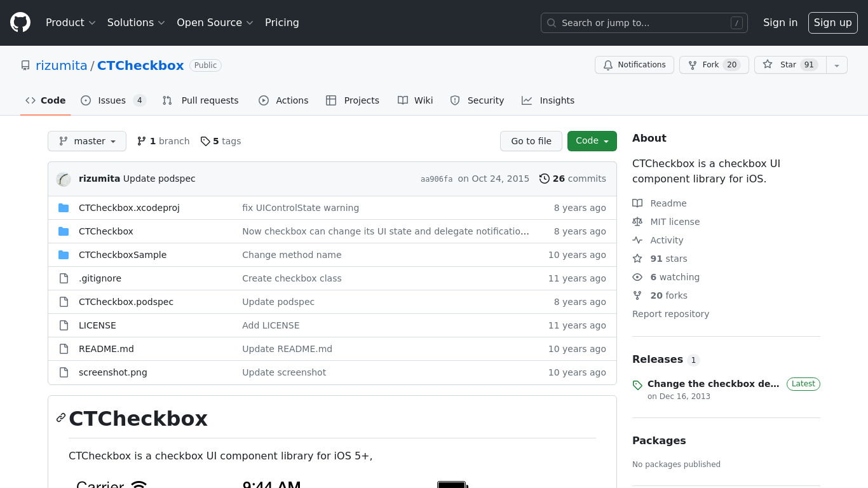Fork the repository with Fork button
The width and height of the screenshot is (868, 488).
710,65
